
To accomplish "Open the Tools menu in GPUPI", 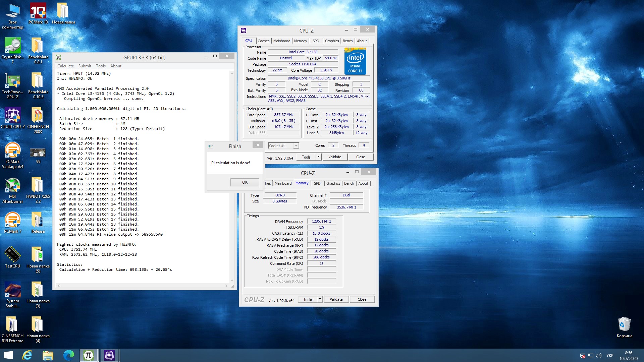I will point(101,66).
